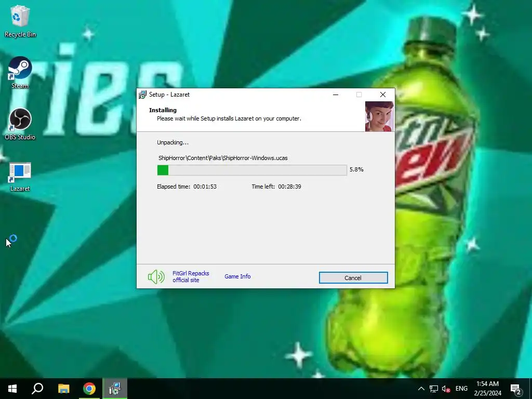Click the installation progress bar
This screenshot has width=532, height=399.
(252, 170)
